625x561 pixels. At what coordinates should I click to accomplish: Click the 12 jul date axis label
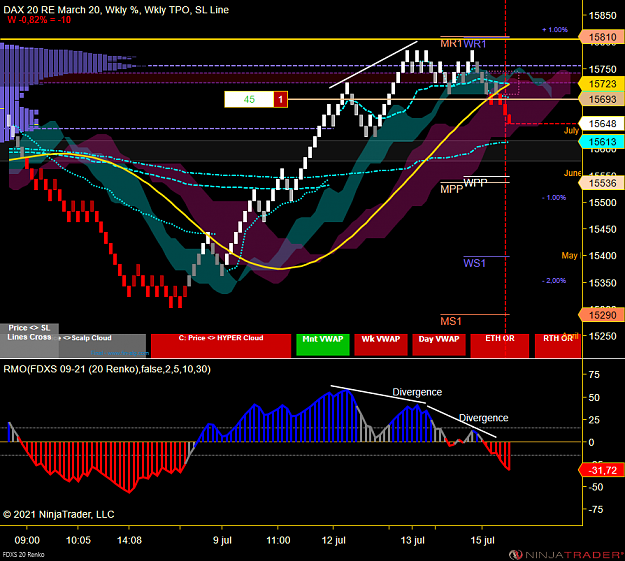tap(334, 541)
